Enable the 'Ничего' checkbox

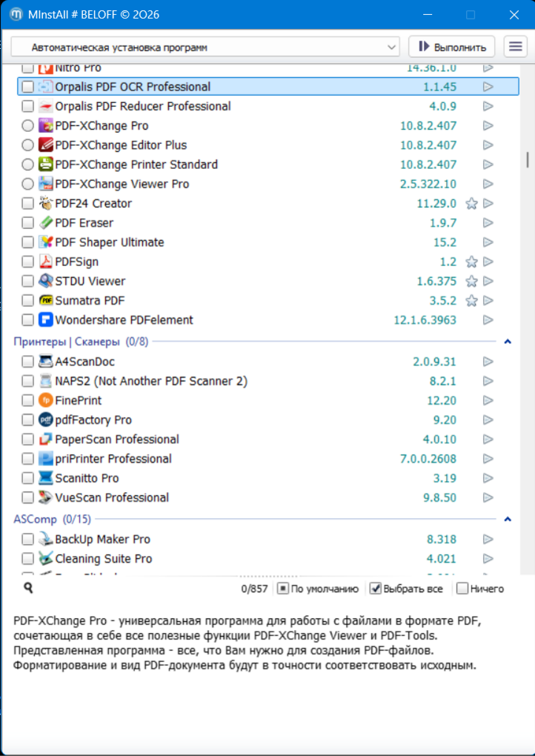[x=462, y=588]
